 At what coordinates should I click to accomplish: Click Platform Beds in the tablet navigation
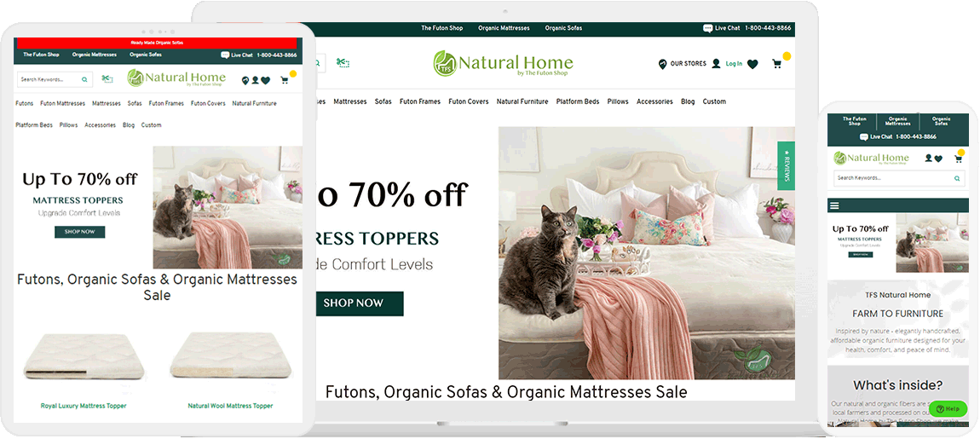coord(34,125)
